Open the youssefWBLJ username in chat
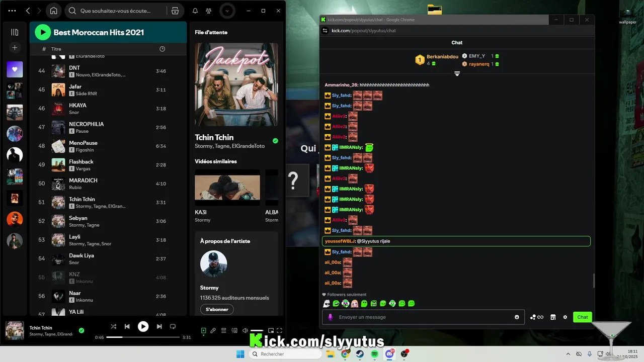The image size is (644, 362). 339,241
